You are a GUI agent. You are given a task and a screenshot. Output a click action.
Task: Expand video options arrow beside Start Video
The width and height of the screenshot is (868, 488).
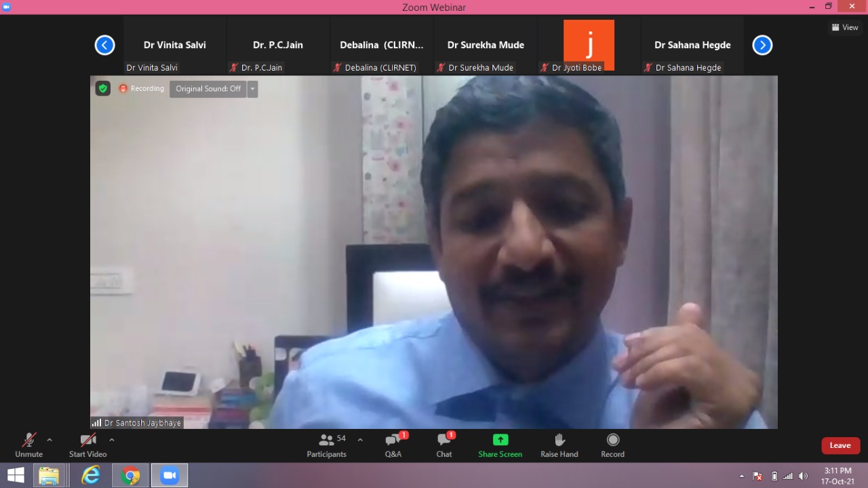tap(112, 440)
